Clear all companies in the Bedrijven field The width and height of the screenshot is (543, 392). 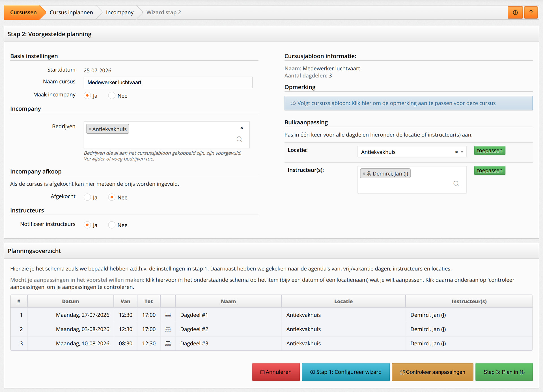pos(242,128)
